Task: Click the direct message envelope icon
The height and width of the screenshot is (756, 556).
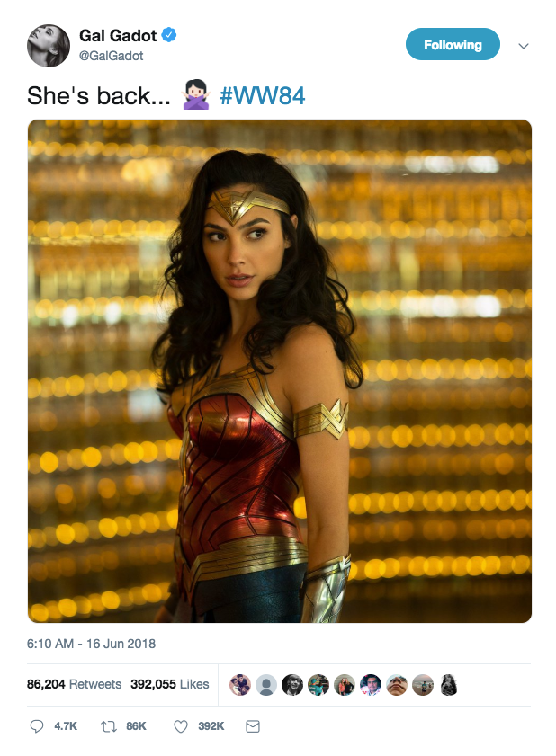Action: [x=253, y=726]
